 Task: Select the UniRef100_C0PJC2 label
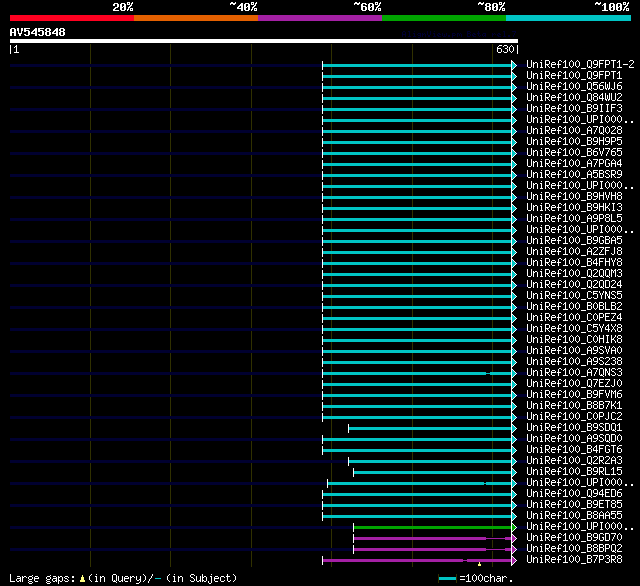click(x=574, y=417)
